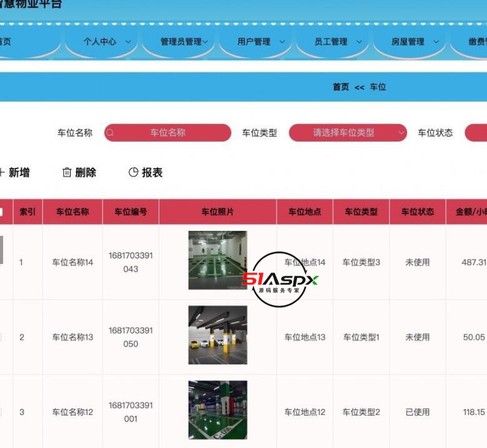Image resolution: width=487 pixels, height=448 pixels.
Task: Click the 首页 breadcrumb link
Action: point(341,87)
